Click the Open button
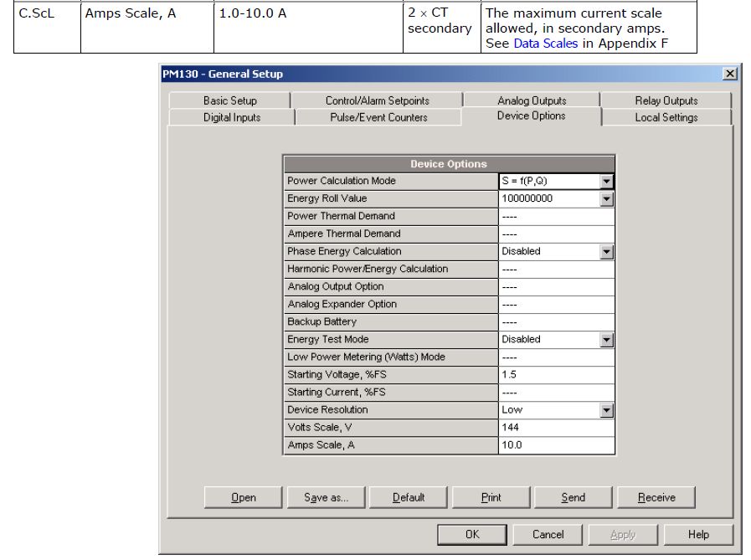The image size is (751, 560). 244,497
